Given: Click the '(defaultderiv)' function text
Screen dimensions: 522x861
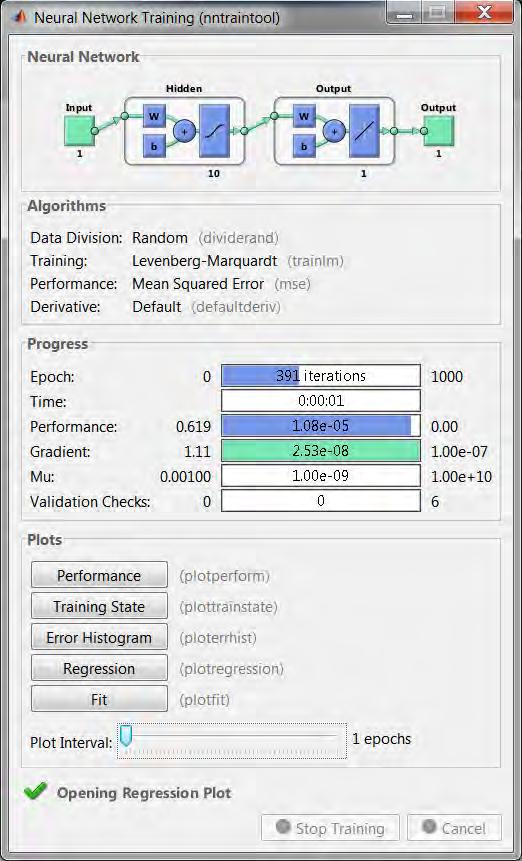Looking at the screenshot, I should (235, 307).
